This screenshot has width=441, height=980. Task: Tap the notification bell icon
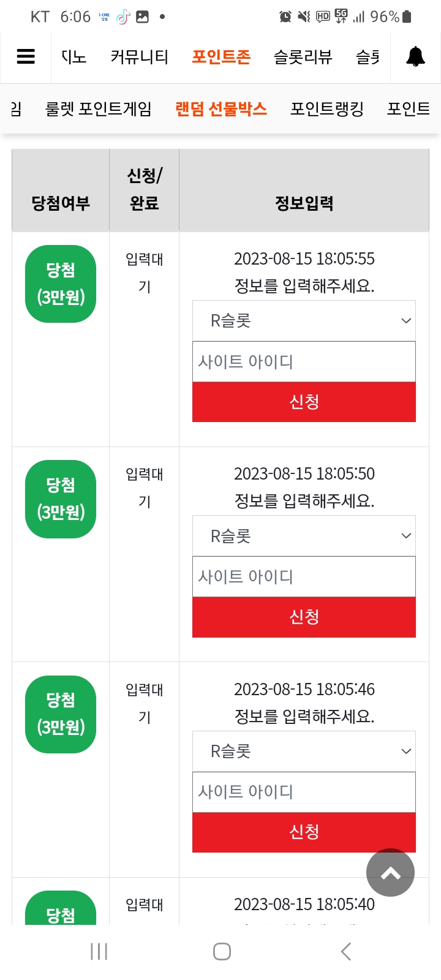(x=416, y=56)
